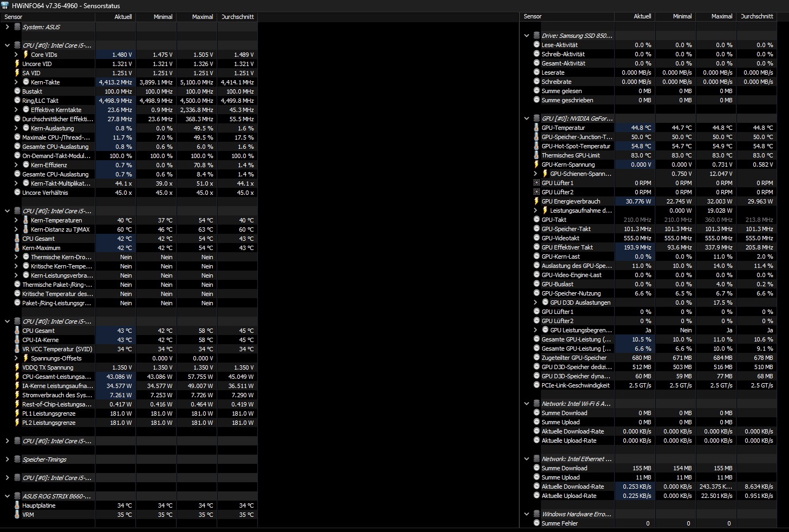Click the chip icon of System: ASUS group
The height and width of the screenshot is (532, 789).
[x=17, y=27]
